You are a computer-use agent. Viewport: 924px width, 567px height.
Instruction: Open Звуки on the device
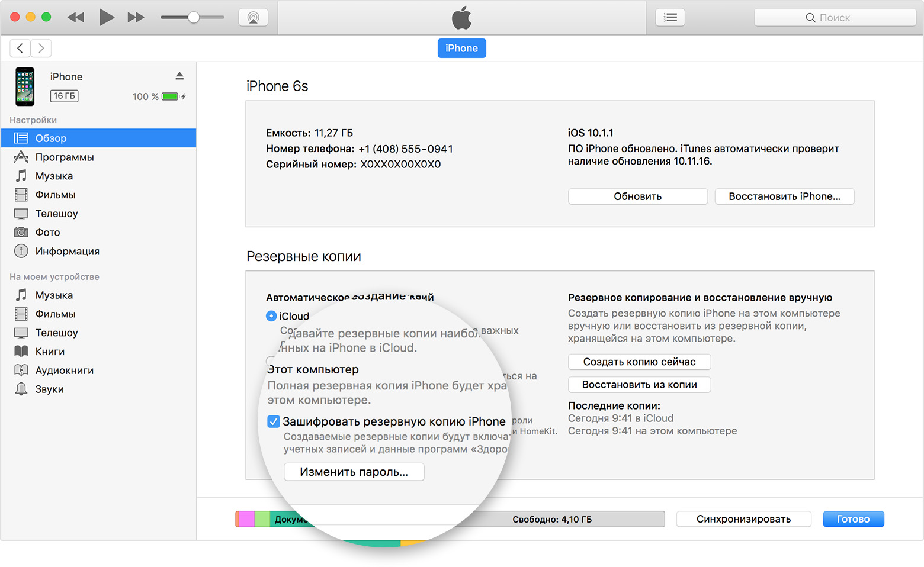(x=98, y=389)
